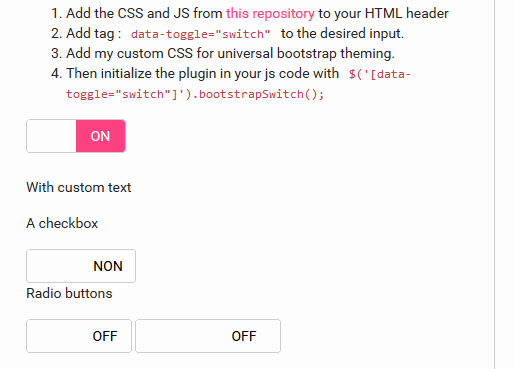The height and width of the screenshot is (369, 514).
Task: Click 'to the desired input' text
Action: (342, 34)
